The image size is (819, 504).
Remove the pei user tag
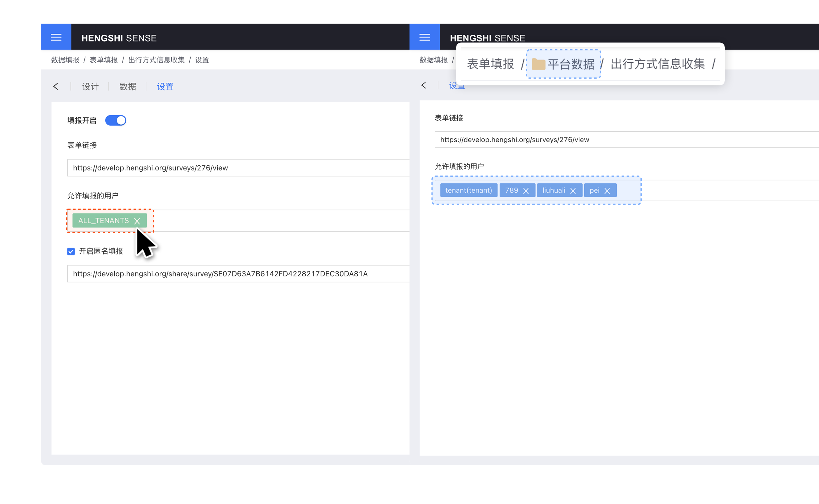607,191
